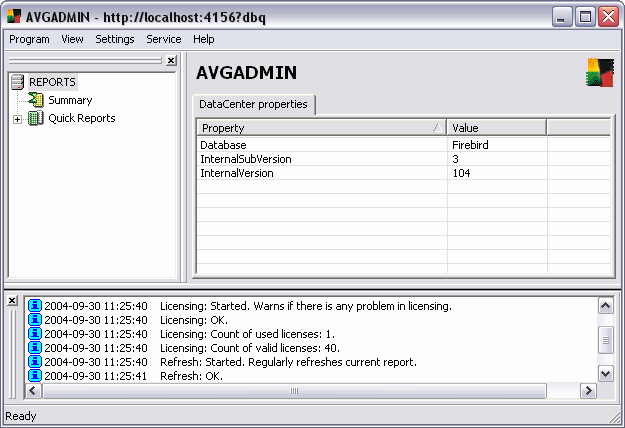Open the View menu
The width and height of the screenshot is (625, 428).
click(72, 39)
